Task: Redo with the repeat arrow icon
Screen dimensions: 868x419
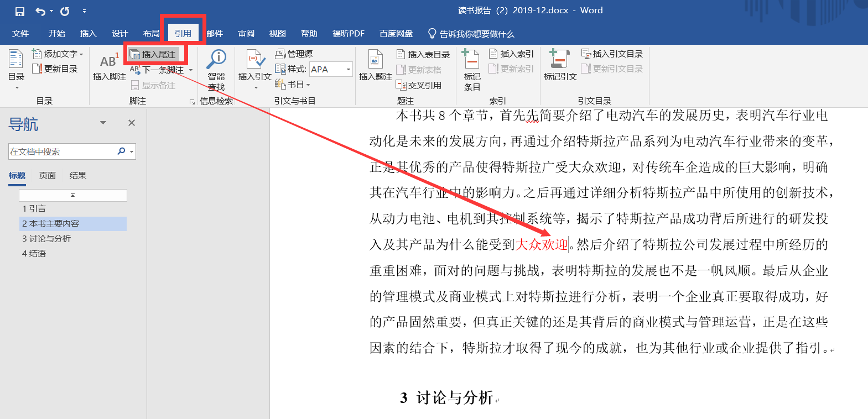Action: click(x=65, y=11)
